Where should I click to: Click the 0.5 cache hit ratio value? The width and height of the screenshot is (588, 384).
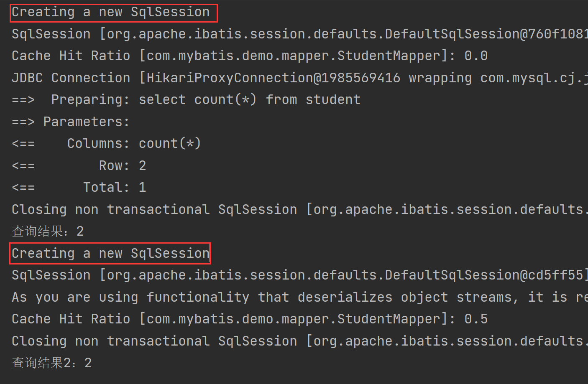click(x=476, y=319)
